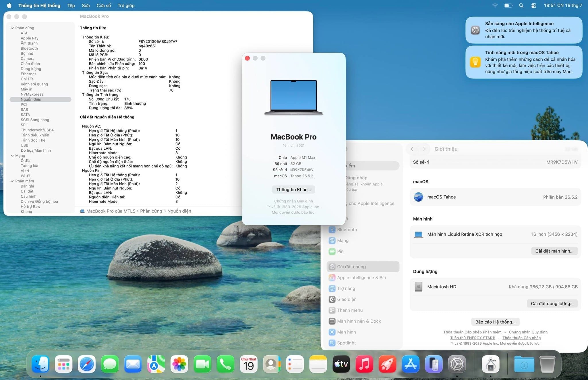Open Launchpad apps icon in Dock

(x=63, y=364)
